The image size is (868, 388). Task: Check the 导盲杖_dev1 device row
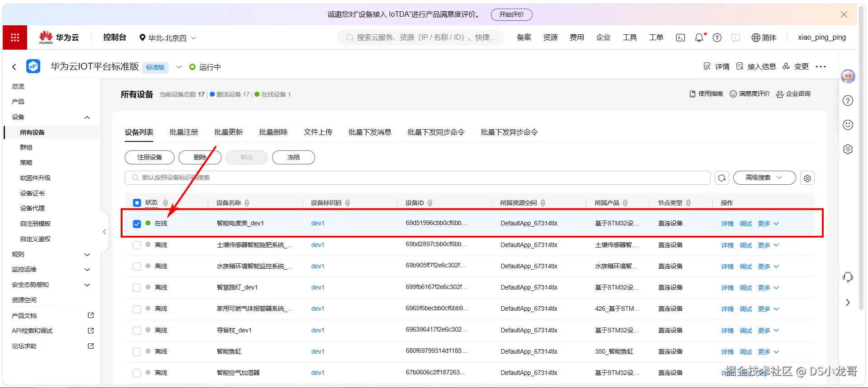tap(137, 331)
